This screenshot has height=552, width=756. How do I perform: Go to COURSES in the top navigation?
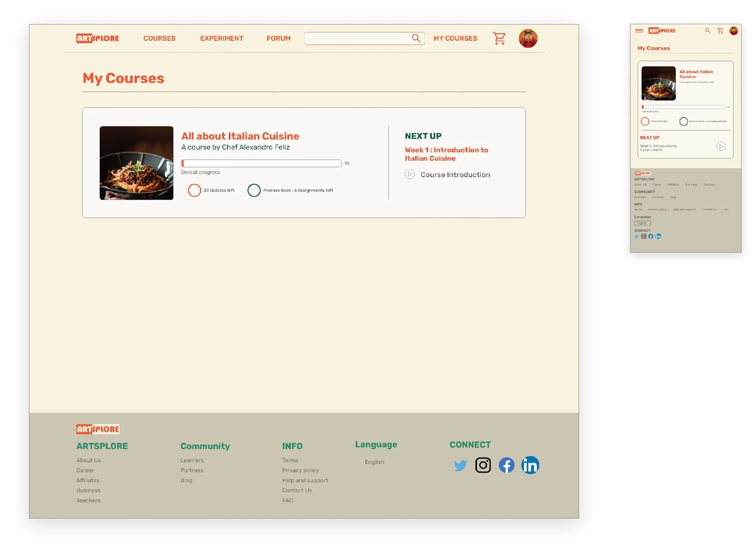(x=159, y=38)
